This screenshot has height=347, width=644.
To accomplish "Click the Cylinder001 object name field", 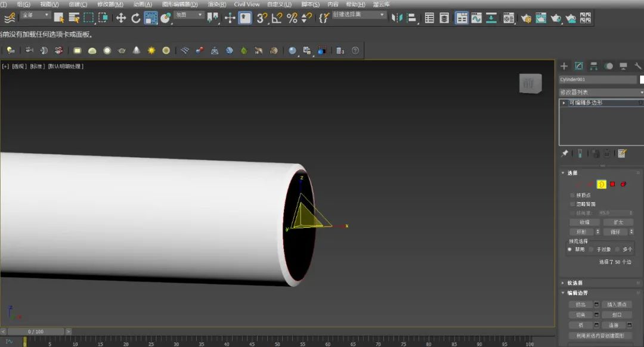I will pos(597,79).
